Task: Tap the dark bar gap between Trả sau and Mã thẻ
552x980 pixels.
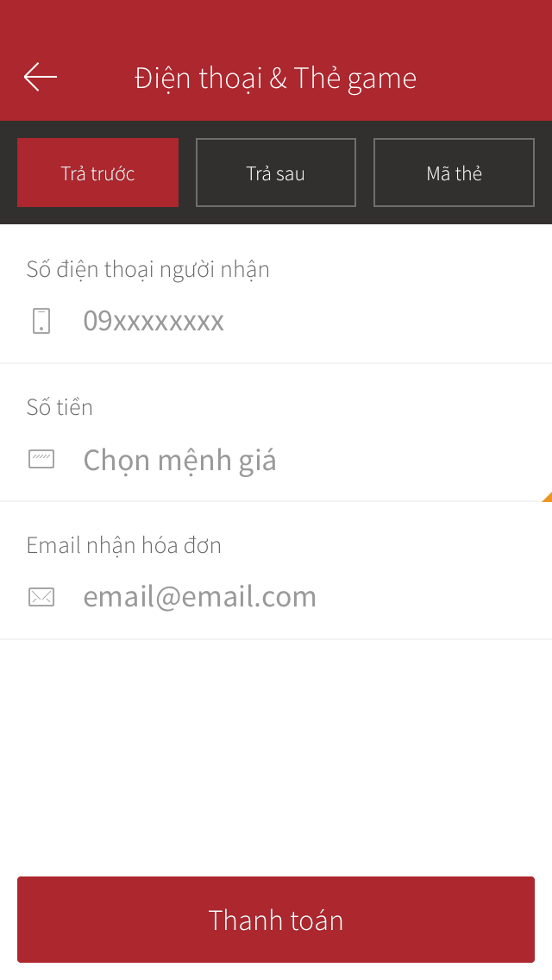Action: (x=365, y=173)
